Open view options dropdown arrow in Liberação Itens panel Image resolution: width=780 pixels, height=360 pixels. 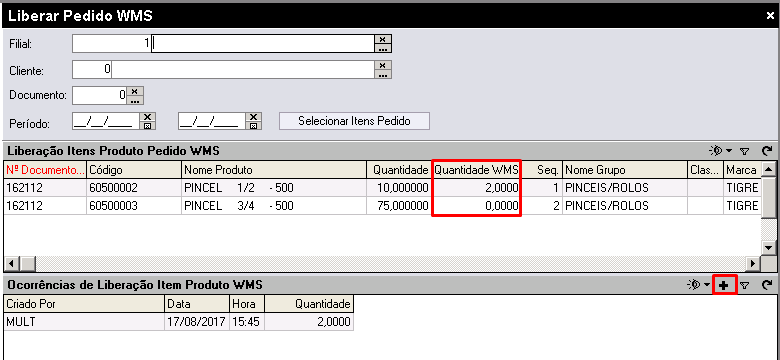[x=729, y=150]
